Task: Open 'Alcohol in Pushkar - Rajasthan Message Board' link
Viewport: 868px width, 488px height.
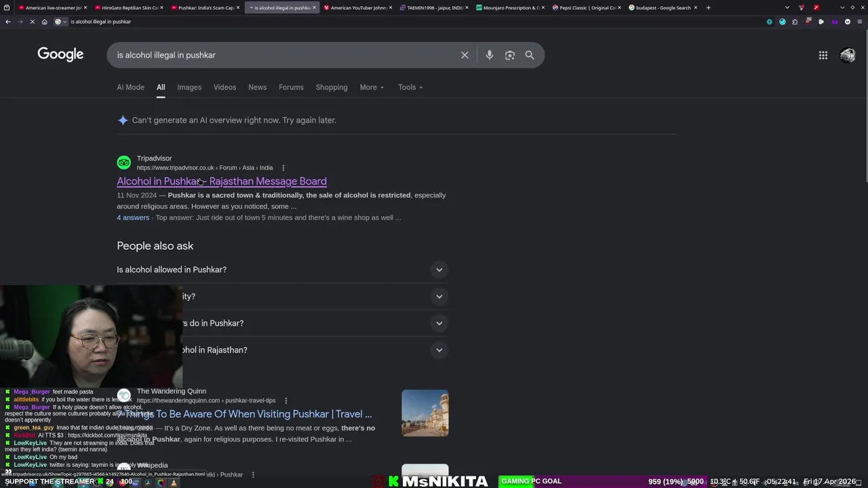Action: [222, 181]
